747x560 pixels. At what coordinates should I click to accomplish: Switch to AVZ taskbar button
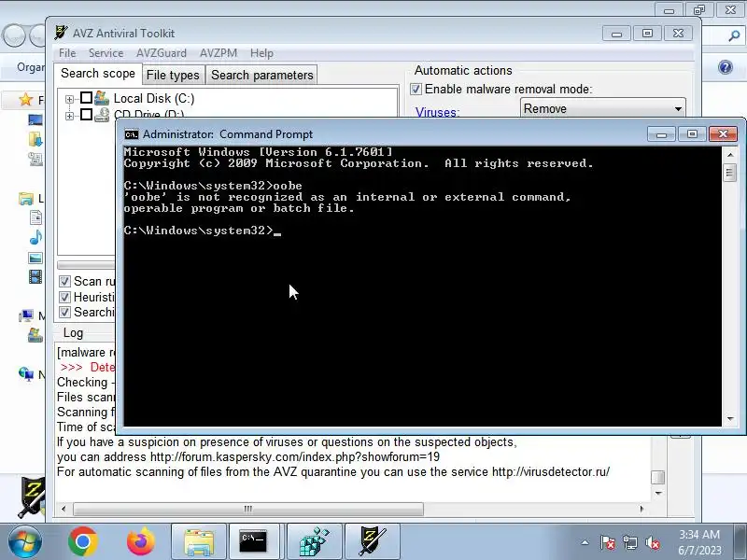372,542
